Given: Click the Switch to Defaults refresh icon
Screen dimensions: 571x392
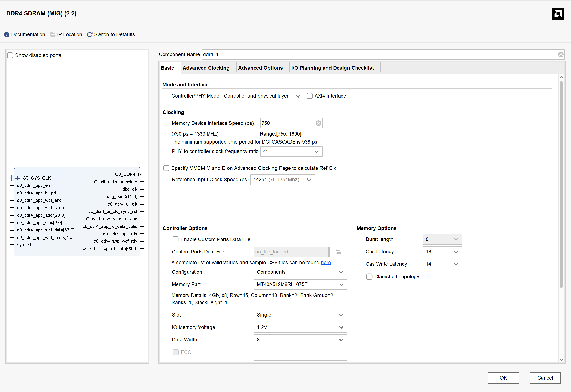Looking at the screenshot, I should [x=90, y=35].
